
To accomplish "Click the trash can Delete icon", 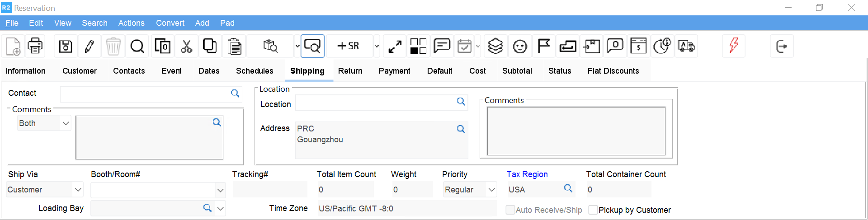I will point(113,46).
